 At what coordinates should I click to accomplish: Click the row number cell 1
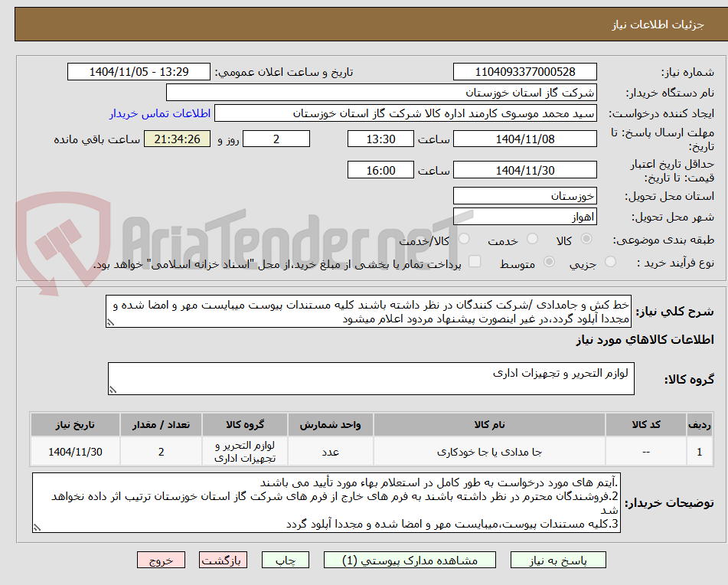700,452
